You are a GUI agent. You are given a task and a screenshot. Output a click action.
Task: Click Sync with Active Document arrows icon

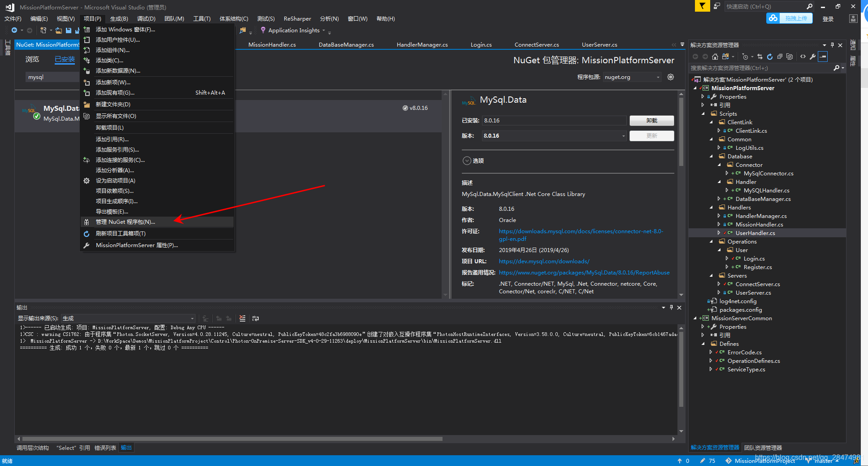click(760, 57)
